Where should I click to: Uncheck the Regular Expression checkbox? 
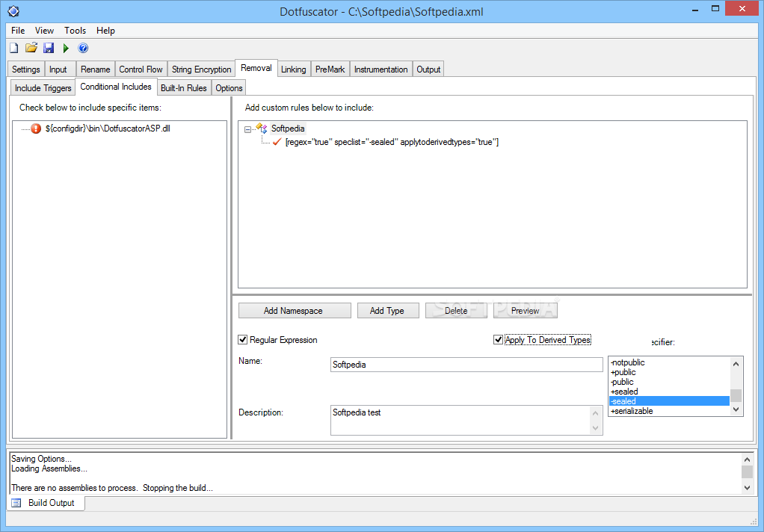[x=242, y=339]
